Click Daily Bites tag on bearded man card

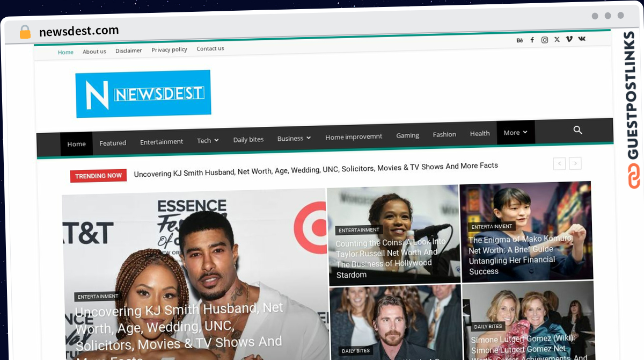(356, 351)
